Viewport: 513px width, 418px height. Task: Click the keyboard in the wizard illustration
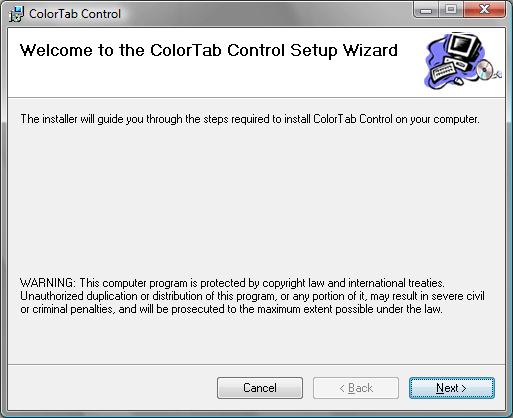pyautogui.click(x=443, y=72)
